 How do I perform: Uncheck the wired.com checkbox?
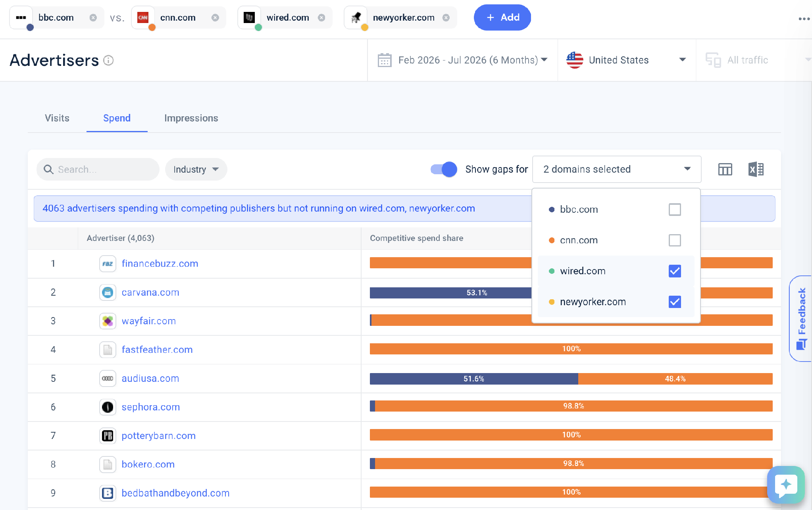(675, 271)
